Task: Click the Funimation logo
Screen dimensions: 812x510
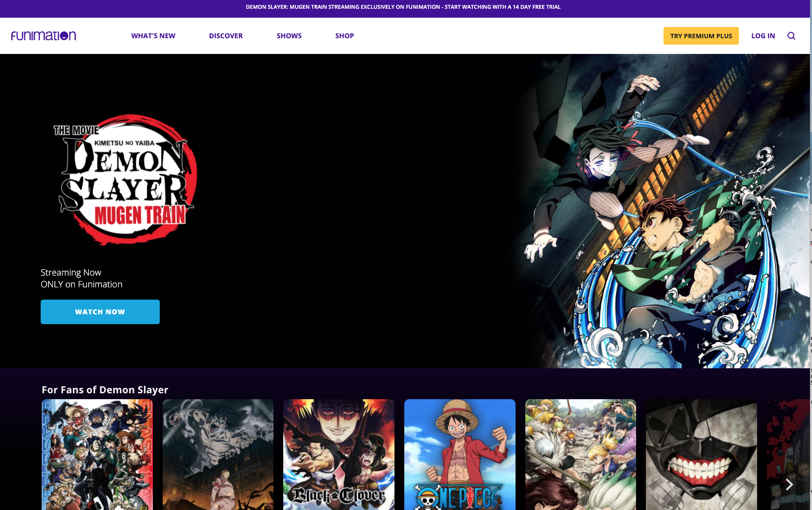Action: coord(44,36)
